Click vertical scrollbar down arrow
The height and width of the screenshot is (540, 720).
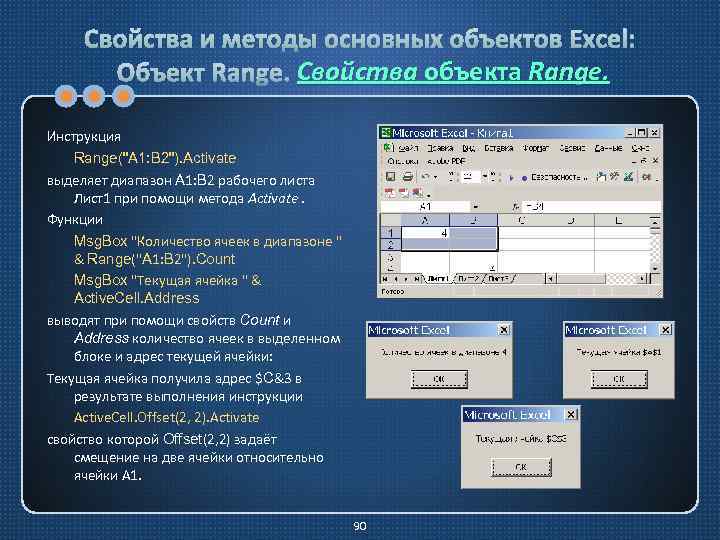point(655,268)
